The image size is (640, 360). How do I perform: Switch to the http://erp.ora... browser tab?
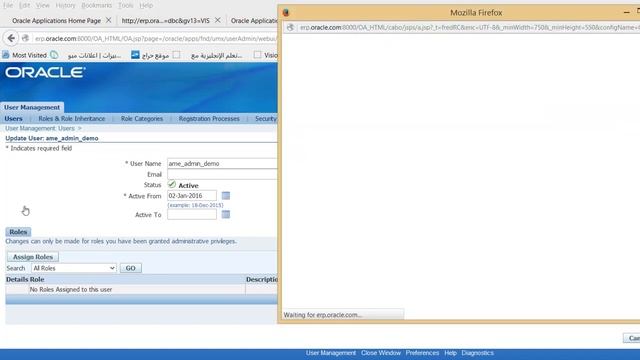click(x=165, y=20)
